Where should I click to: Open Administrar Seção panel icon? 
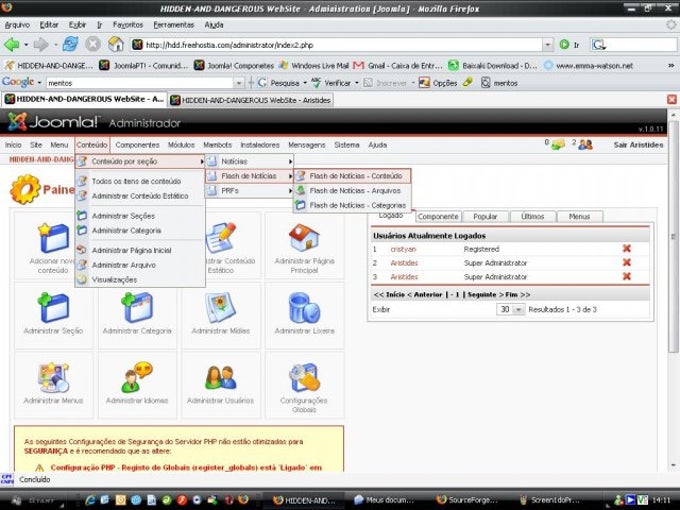[53, 307]
